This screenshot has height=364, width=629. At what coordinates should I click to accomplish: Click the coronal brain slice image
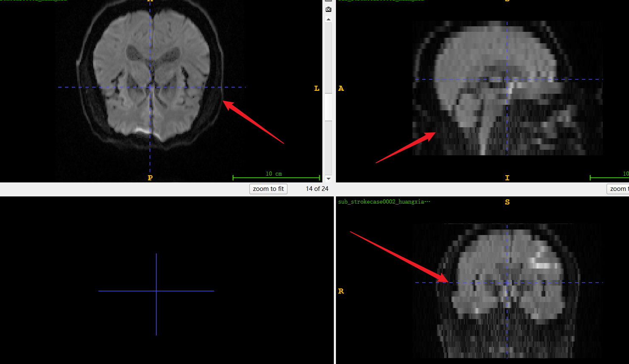(x=508, y=291)
